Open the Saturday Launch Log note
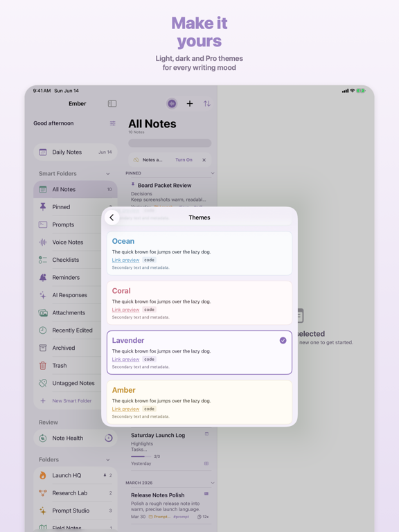Viewport: 399px width, 532px height. coord(170,449)
